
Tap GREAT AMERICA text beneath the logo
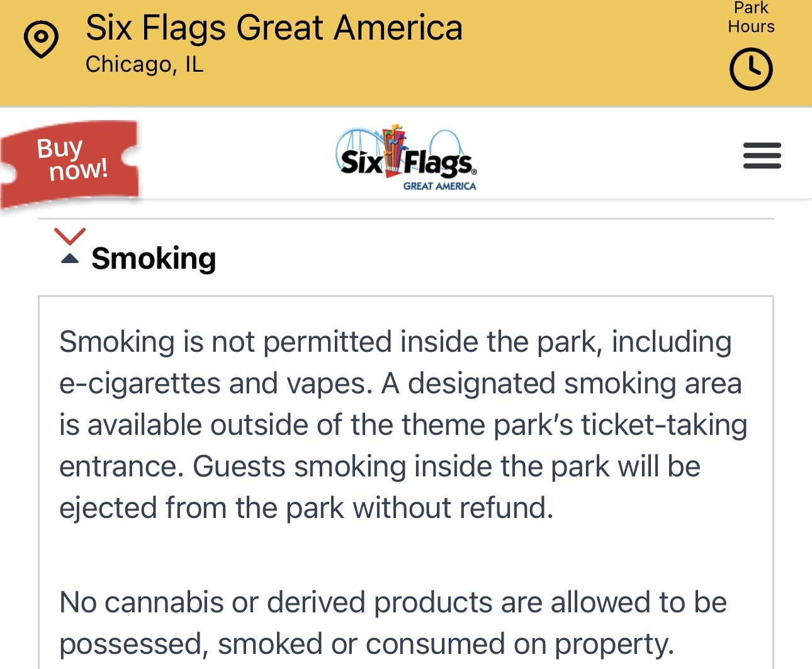(439, 186)
